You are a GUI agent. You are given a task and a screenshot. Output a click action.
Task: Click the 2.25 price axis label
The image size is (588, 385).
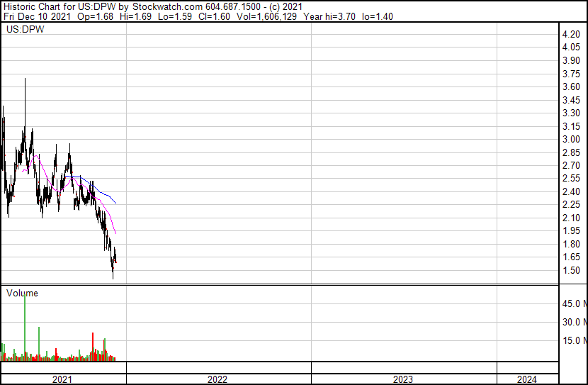pos(571,205)
